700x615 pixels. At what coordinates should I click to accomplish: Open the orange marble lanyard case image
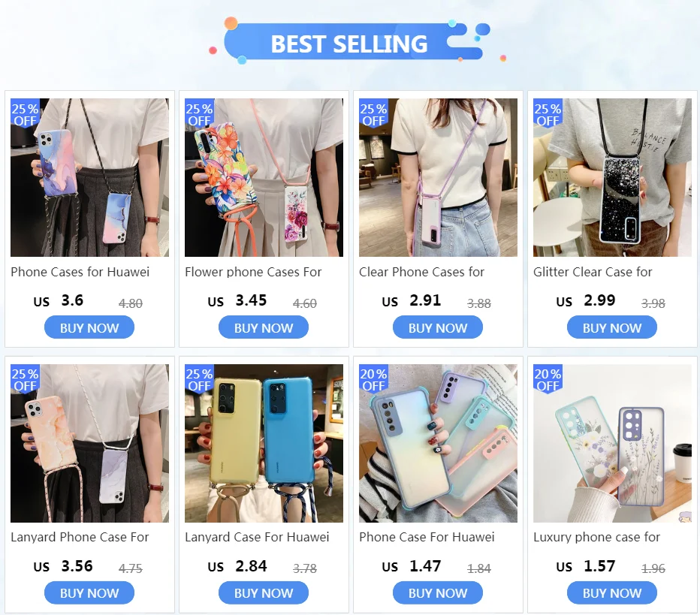coord(89,443)
